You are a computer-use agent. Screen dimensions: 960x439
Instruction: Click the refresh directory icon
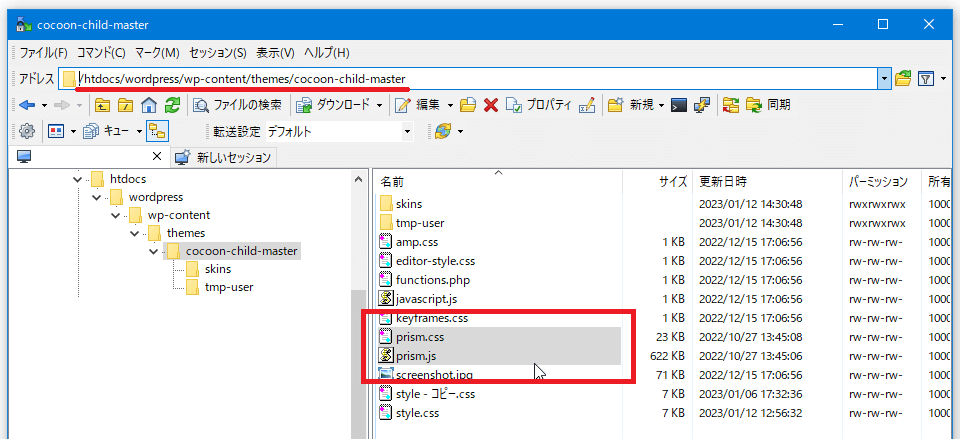tap(173, 105)
